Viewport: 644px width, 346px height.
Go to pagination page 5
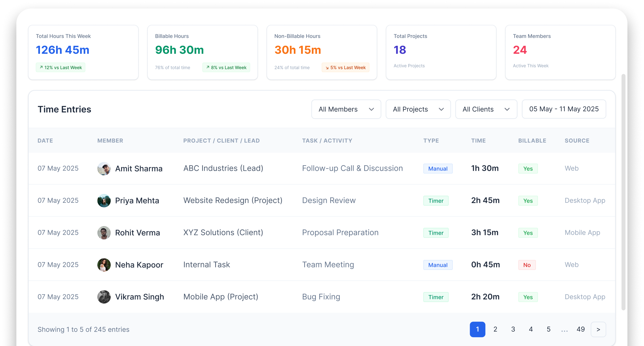tap(549, 329)
